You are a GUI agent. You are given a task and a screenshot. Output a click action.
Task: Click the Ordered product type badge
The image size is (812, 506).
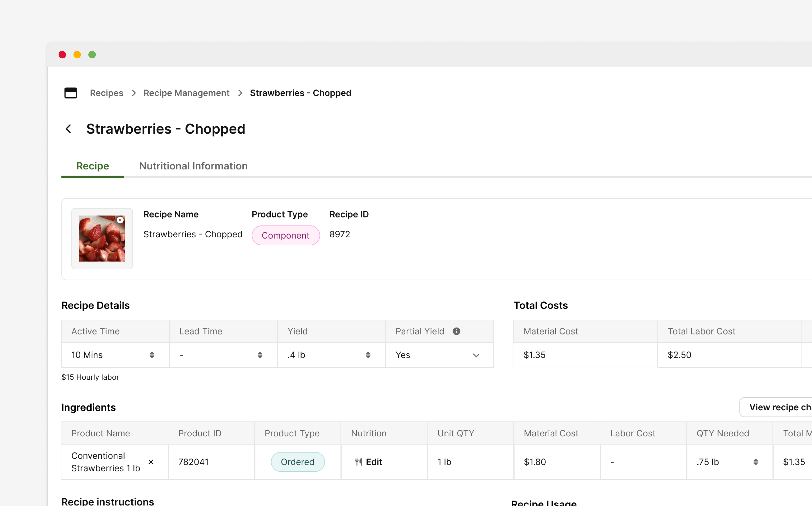[298, 462]
